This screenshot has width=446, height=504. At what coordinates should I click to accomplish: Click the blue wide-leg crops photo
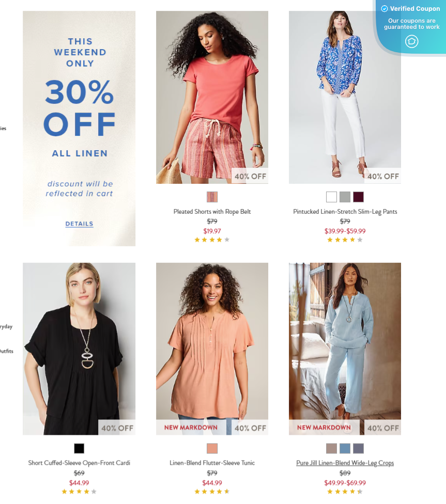(345, 349)
